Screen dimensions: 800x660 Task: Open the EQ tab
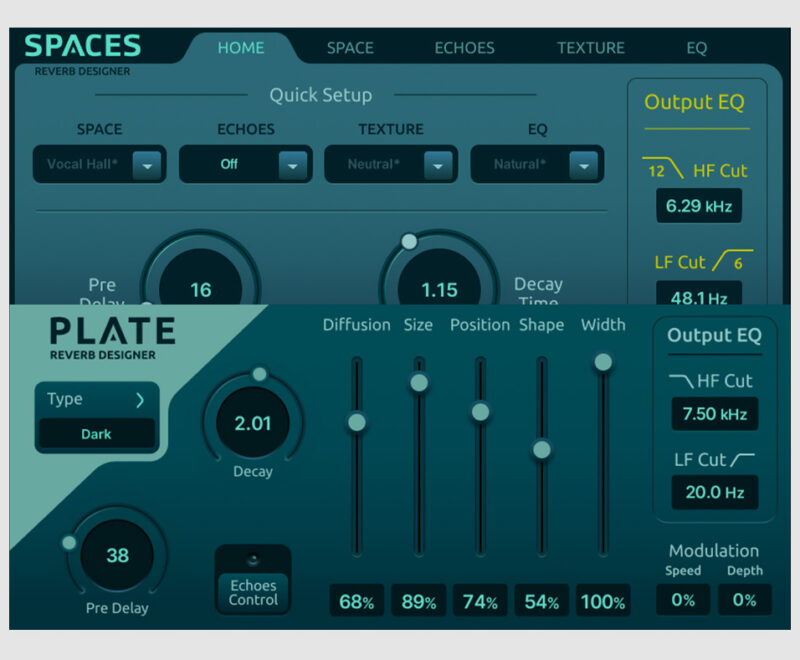tap(696, 48)
